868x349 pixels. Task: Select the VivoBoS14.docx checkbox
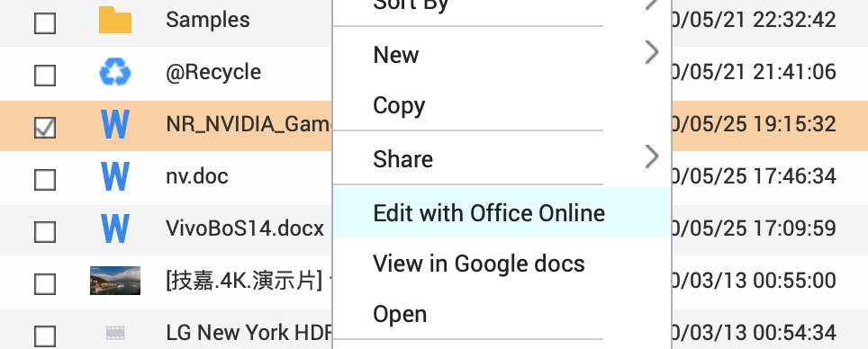[x=45, y=232]
